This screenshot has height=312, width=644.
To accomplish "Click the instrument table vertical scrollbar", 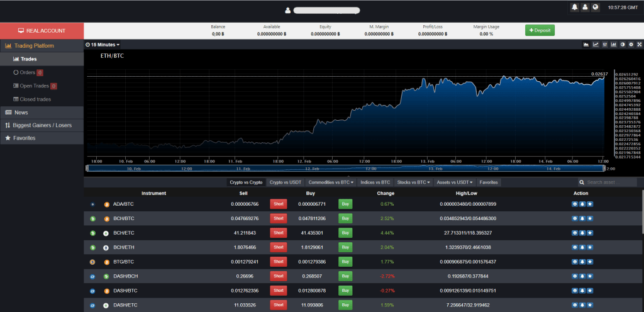I will 642,213.
